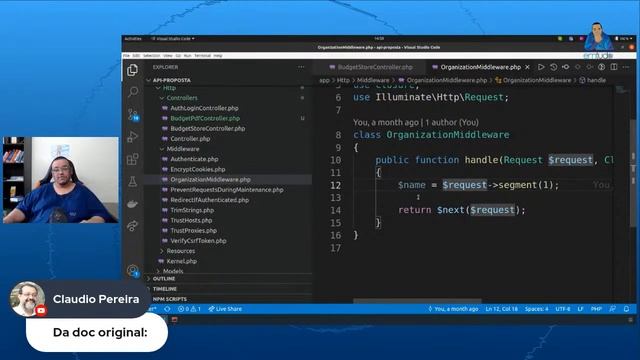The height and width of the screenshot is (360, 640).
Task: Expand the NPM SCRIPTS section
Action: click(169, 299)
